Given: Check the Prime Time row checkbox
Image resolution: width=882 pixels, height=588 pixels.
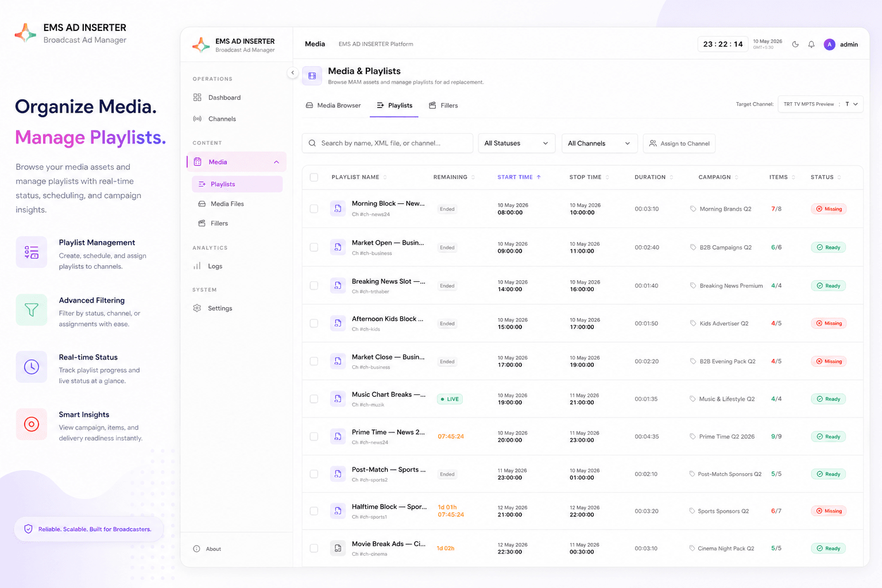Looking at the screenshot, I should click(314, 436).
